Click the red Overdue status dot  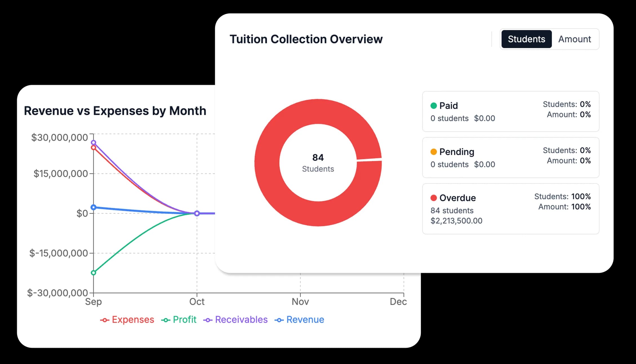(x=433, y=198)
